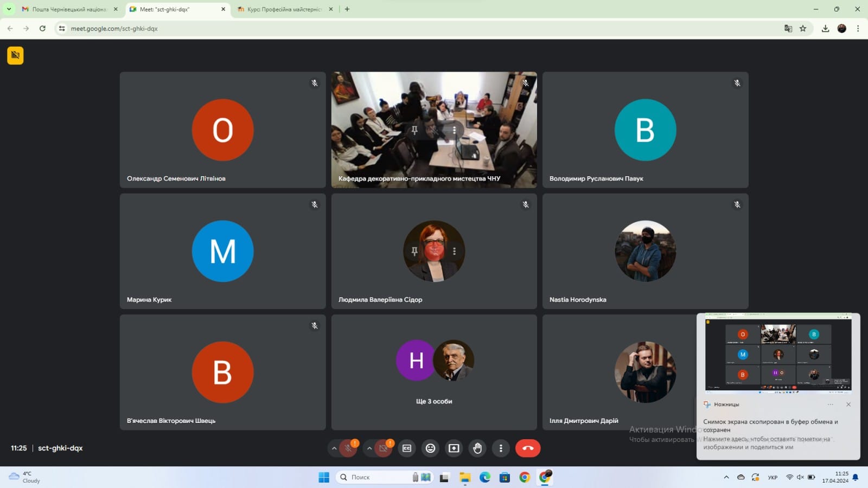The image size is (868, 488).
Task: Toggle the microphone mute button
Action: (348, 448)
